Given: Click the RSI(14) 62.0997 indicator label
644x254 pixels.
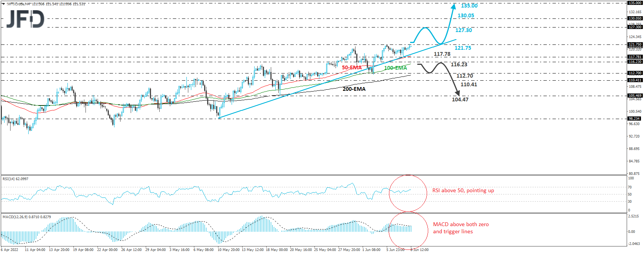Looking at the screenshot, I should point(15,179).
